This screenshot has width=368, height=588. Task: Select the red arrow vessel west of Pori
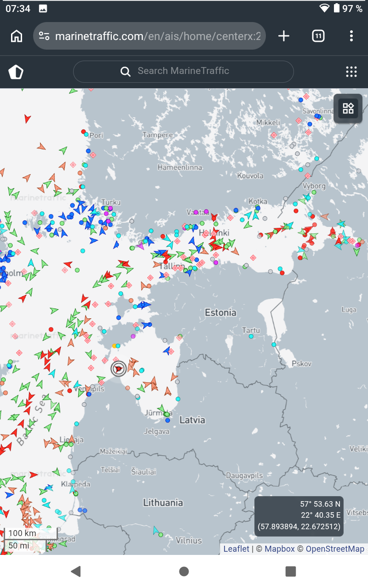[x=27, y=119]
